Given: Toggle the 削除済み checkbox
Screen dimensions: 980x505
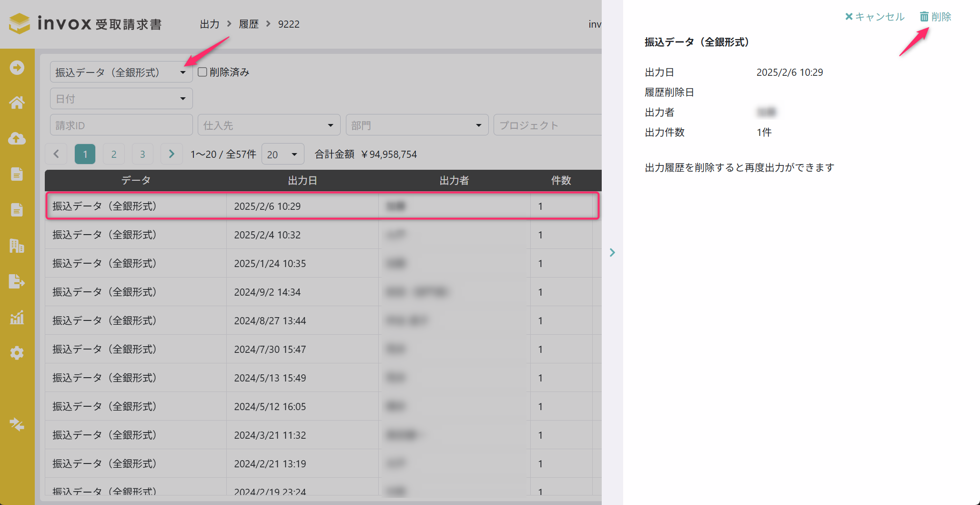Looking at the screenshot, I should point(202,72).
